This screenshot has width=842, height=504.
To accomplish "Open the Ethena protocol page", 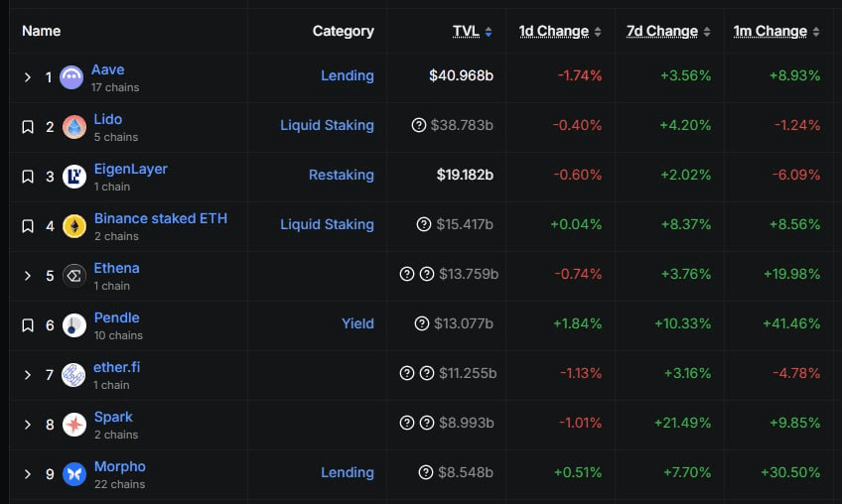I will 116,268.
